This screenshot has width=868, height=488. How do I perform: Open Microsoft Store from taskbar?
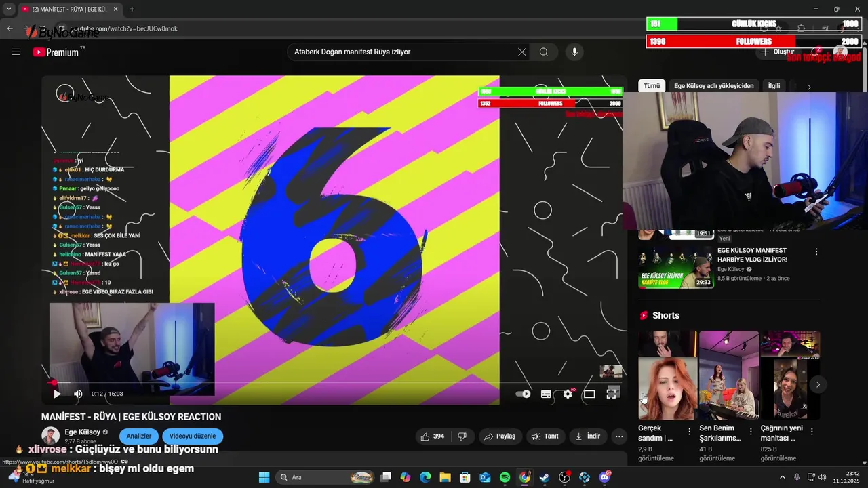465,477
